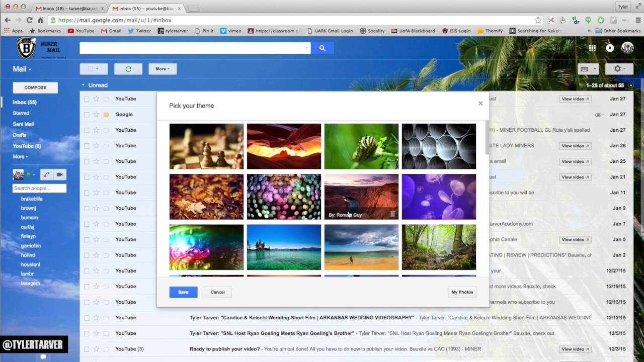Open Inbox (55) folder
The height and width of the screenshot is (362, 644).
point(25,103)
